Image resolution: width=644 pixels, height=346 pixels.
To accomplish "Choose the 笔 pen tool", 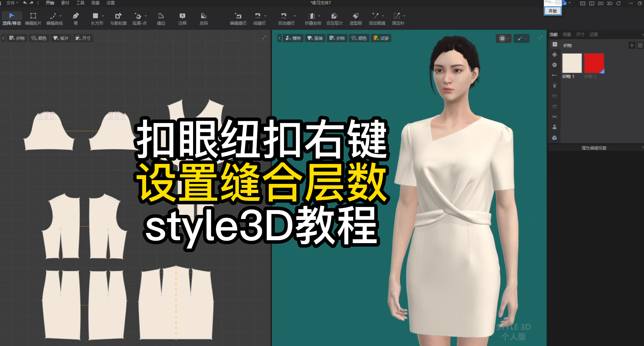I will 76,19.
